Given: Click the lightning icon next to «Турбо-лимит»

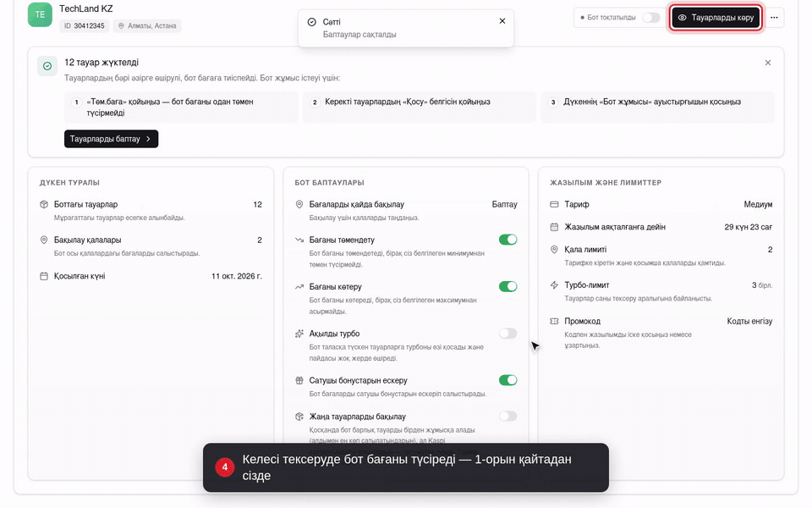Looking at the screenshot, I should pyautogui.click(x=554, y=285).
